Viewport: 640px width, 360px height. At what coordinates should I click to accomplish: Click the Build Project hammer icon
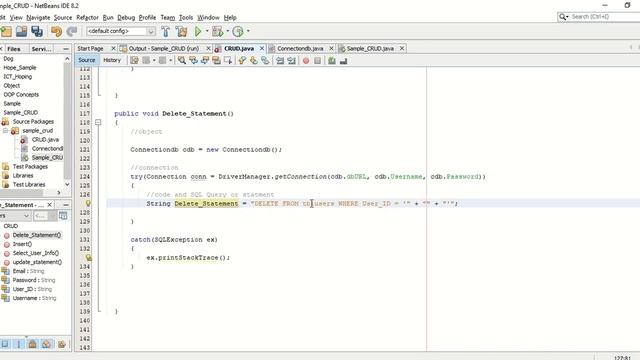(x=166, y=31)
